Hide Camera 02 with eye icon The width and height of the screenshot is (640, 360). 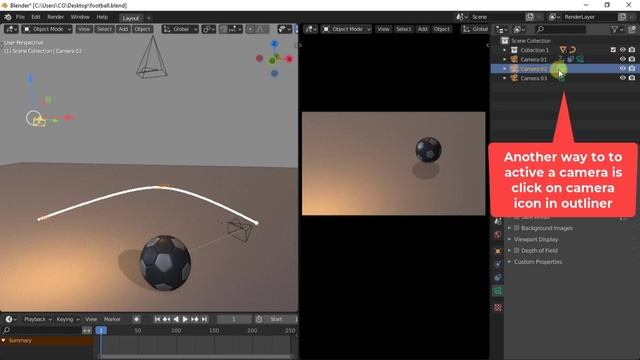tap(623, 69)
